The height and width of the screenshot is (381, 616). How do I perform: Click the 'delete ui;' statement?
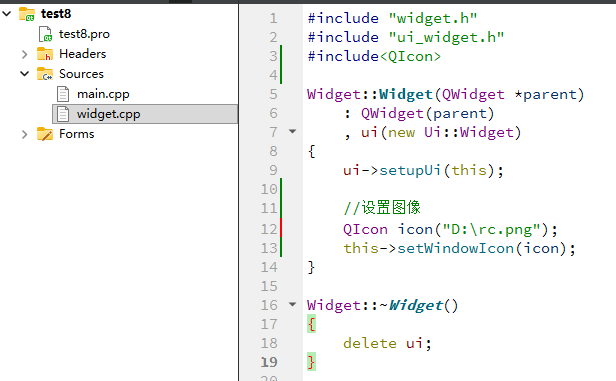pyautogui.click(x=387, y=344)
